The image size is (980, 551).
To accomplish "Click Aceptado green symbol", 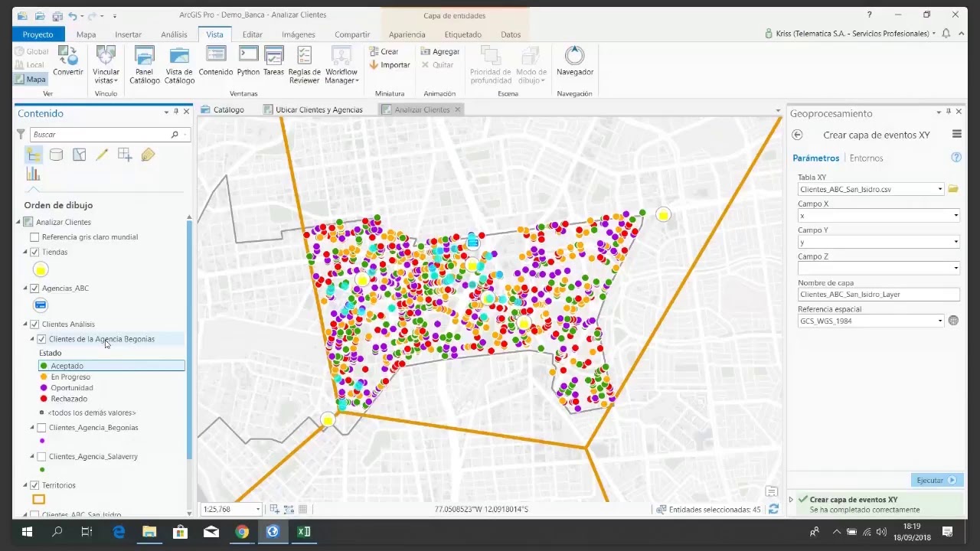I will click(44, 366).
